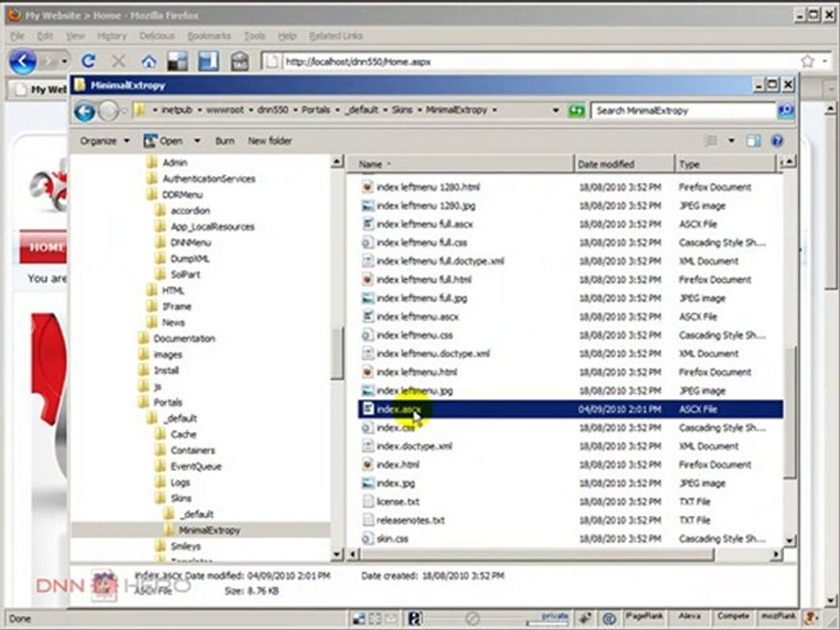This screenshot has width=840, height=630.
Task: Open Firefox History menu
Action: [111, 36]
